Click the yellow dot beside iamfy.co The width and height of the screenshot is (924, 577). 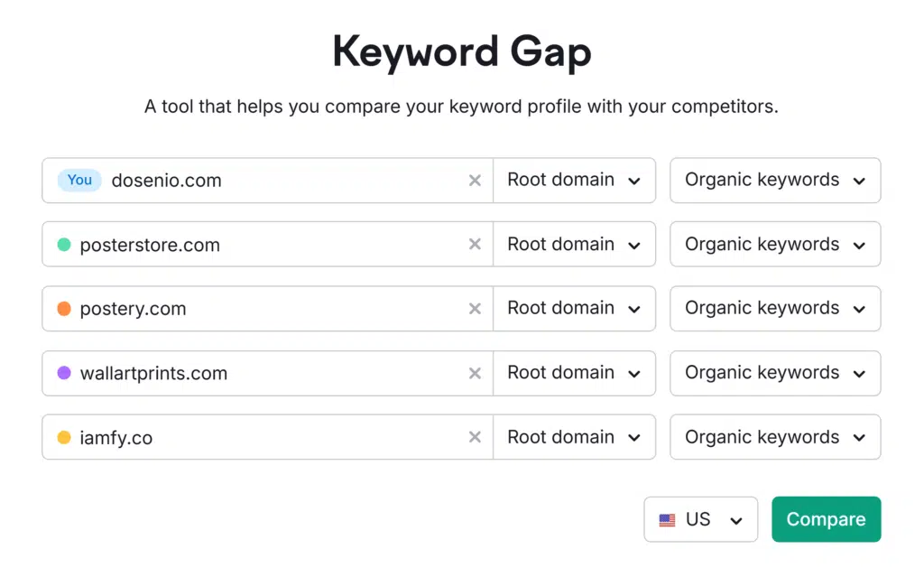(64, 438)
